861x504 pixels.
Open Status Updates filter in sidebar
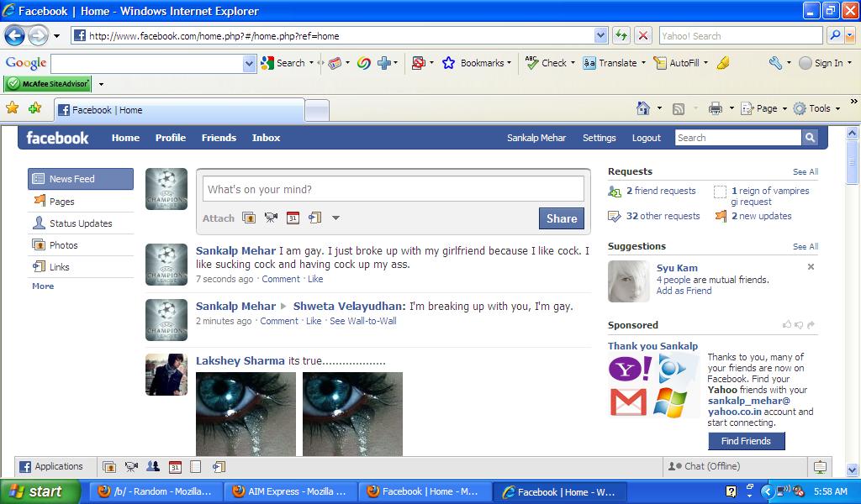pos(81,223)
